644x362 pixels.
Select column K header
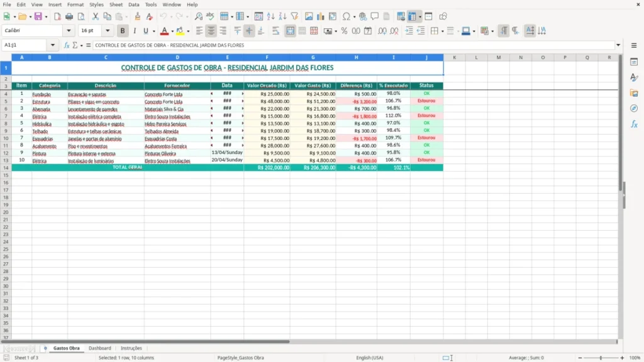(x=454, y=57)
